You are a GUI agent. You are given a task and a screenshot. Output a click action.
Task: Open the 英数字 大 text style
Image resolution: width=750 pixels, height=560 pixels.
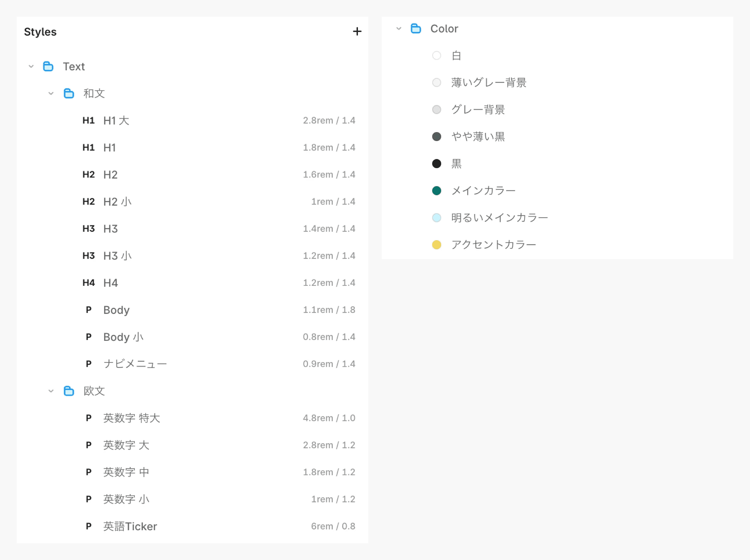click(126, 445)
